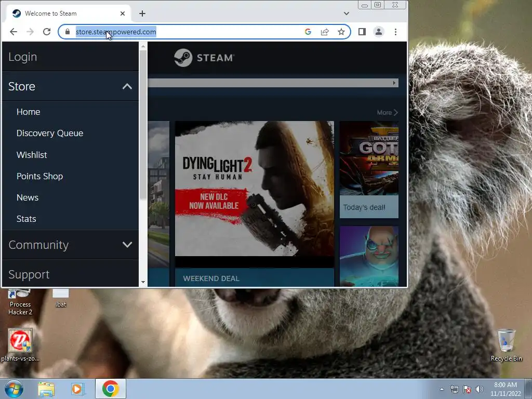Open Stats in Store menu
Image resolution: width=532 pixels, height=399 pixels.
[x=26, y=219]
